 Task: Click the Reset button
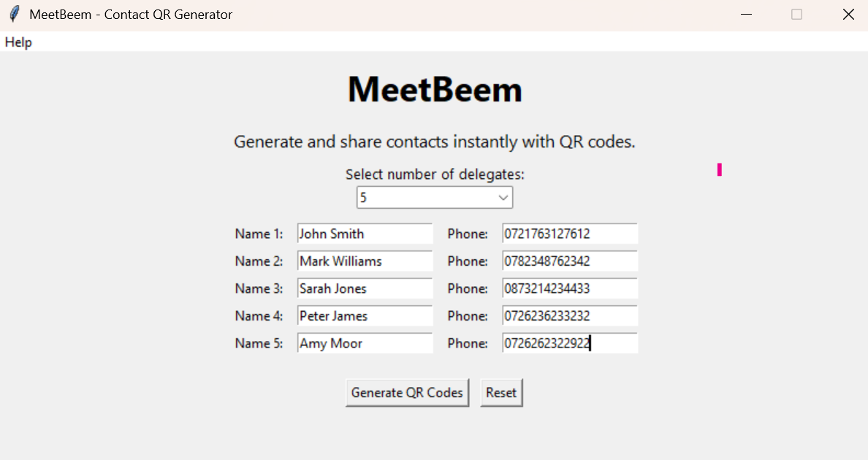[501, 393]
